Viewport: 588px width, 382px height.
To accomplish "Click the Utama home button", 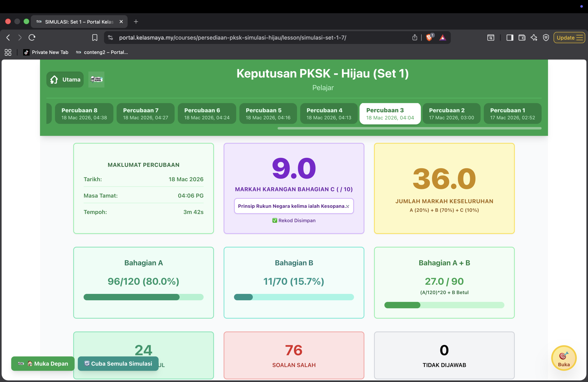I will point(65,79).
